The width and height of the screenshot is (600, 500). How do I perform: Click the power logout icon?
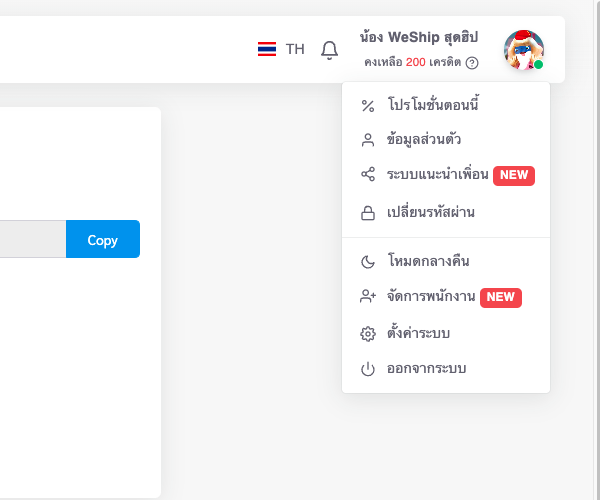coord(368,369)
